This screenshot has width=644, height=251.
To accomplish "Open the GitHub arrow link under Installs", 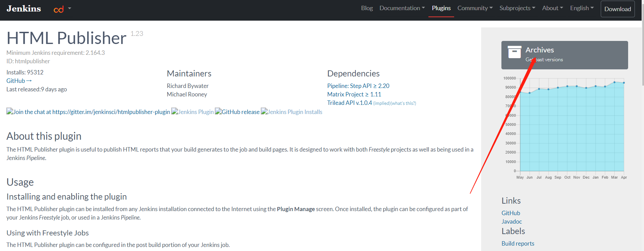I will coord(19,81).
